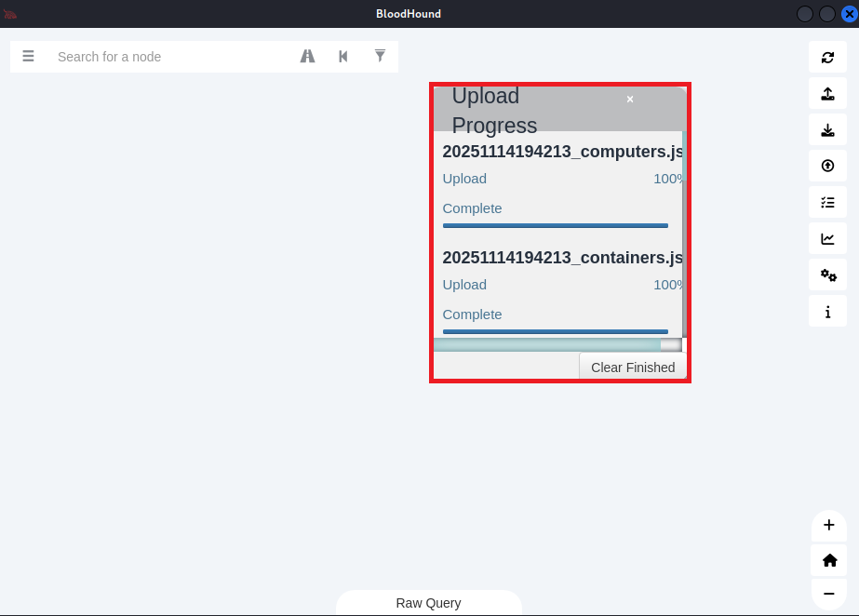
Task: Toggle the Change Layout Type icon
Action: click(x=827, y=203)
